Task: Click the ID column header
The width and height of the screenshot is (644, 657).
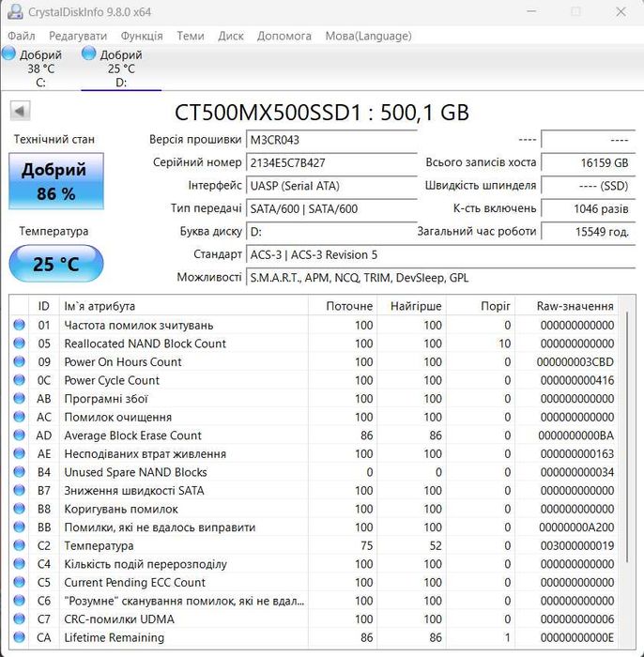Action: 43,306
